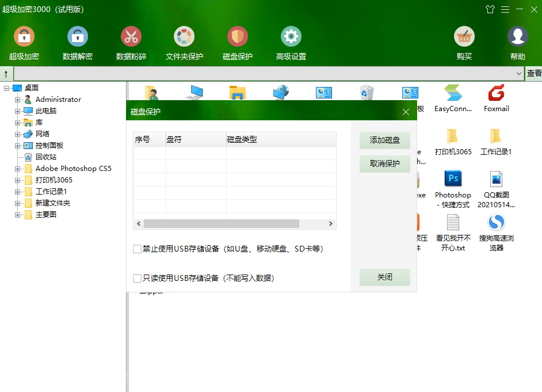Expand the 控制面板 tree item

click(19, 145)
